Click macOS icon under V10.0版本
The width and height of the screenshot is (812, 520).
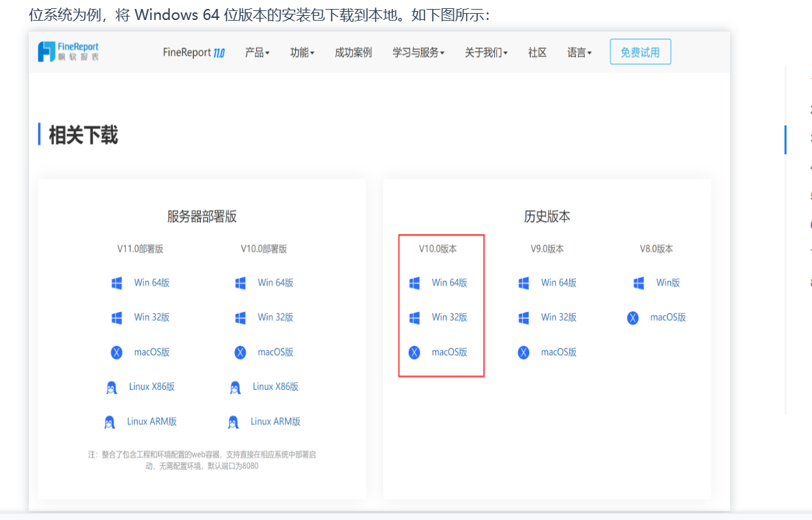tap(414, 353)
